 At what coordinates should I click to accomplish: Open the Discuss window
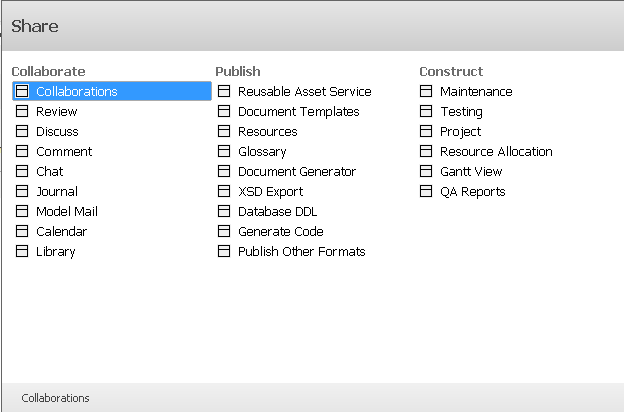pyautogui.click(x=57, y=132)
